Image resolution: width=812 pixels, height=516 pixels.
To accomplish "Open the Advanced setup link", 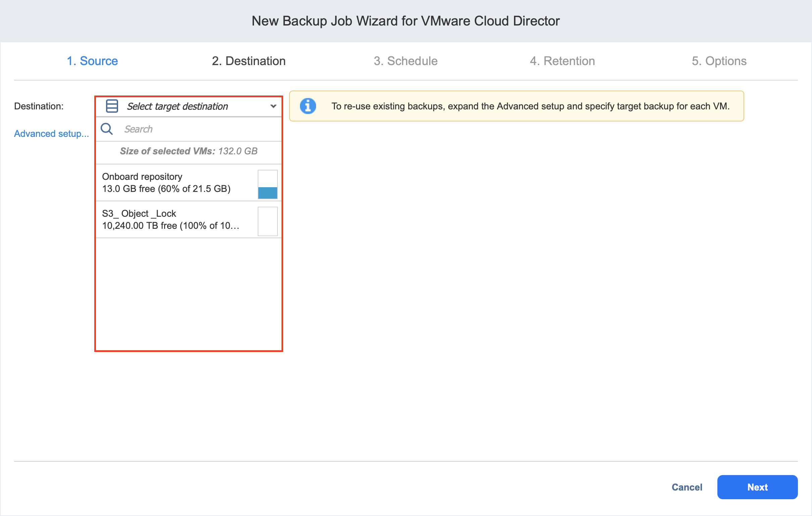I will coord(51,134).
